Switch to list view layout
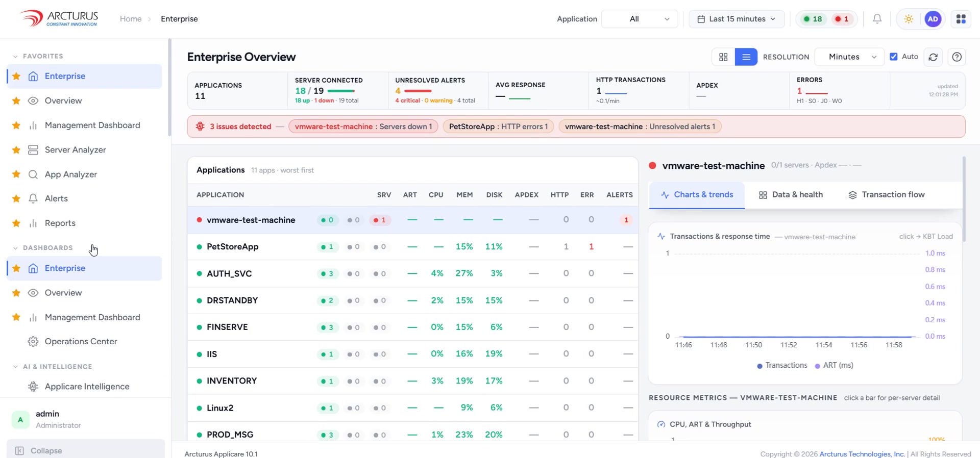This screenshot has width=980, height=458. (x=746, y=57)
